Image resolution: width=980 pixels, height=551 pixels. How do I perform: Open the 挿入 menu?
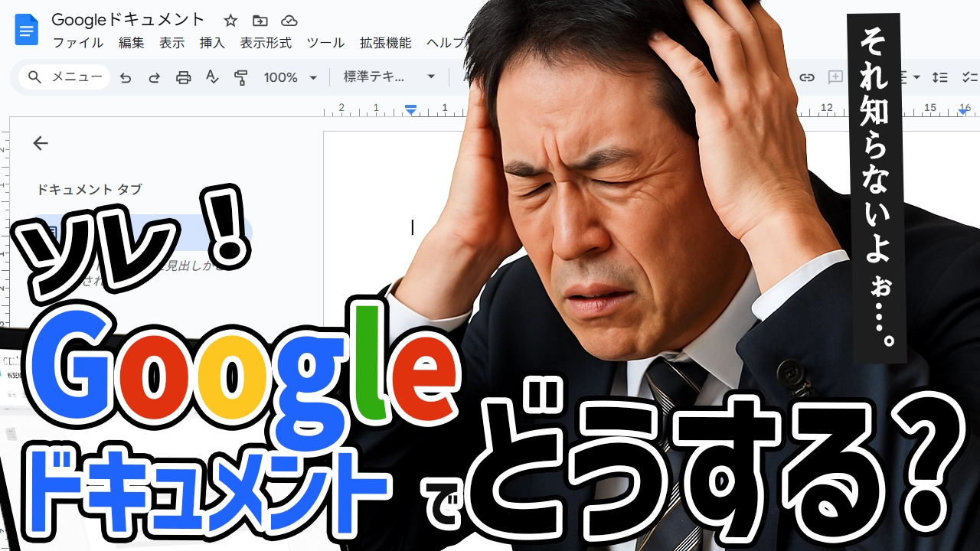pos(212,43)
